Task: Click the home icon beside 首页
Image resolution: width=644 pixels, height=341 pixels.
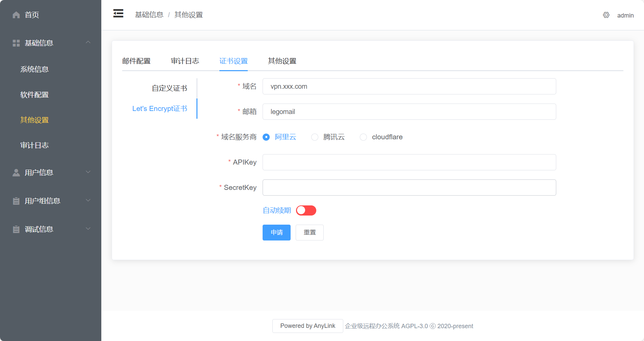Action: 16,15
